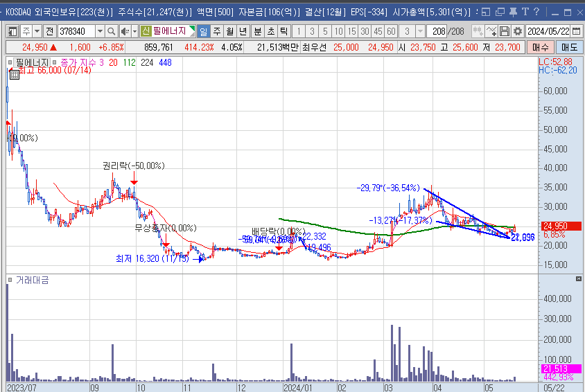Select the 년 yearly chart period

click(243, 31)
